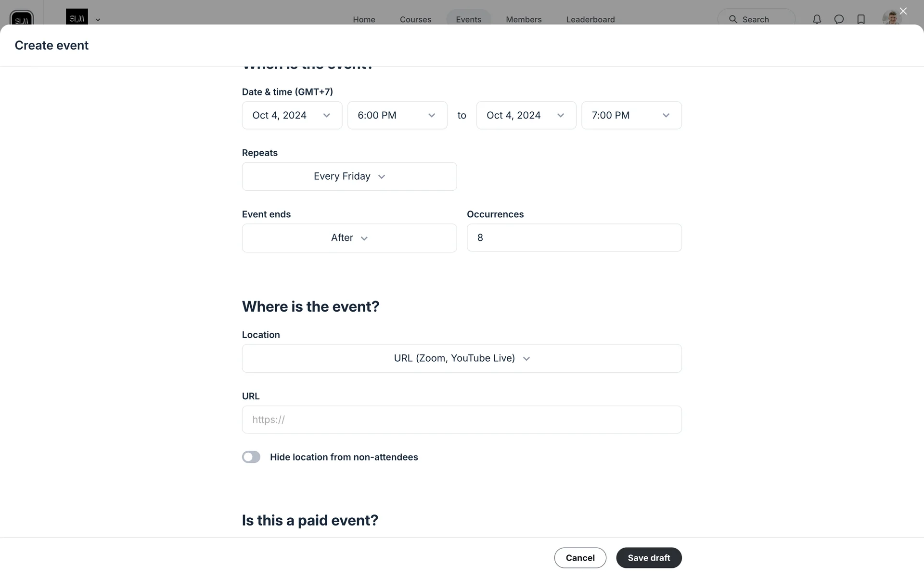Click the Save draft button
This screenshot has width=924, height=578.
[648, 558]
